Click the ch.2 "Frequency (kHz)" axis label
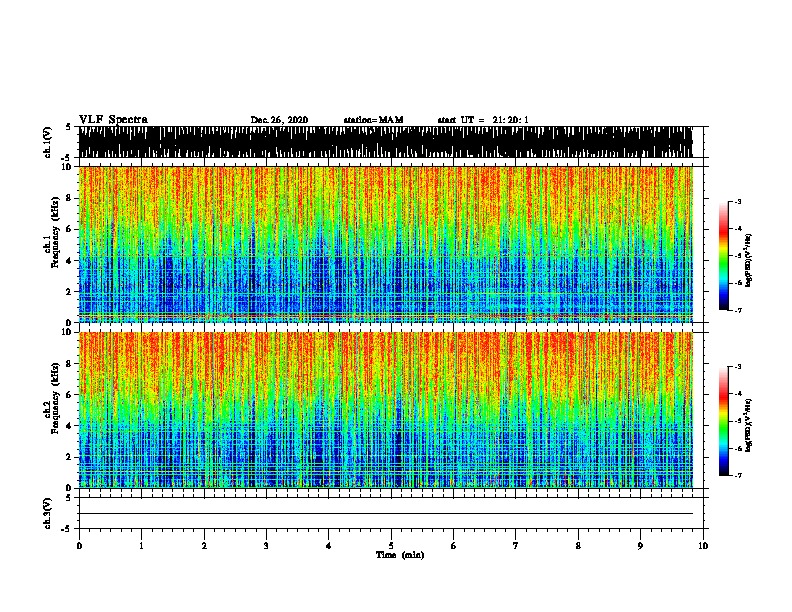The height and width of the screenshot is (612, 792). click(x=55, y=398)
